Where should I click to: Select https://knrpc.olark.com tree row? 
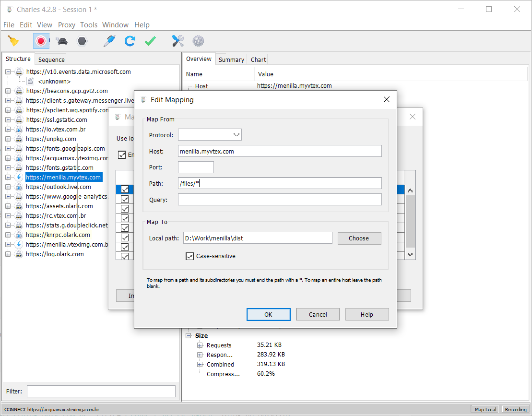58,235
